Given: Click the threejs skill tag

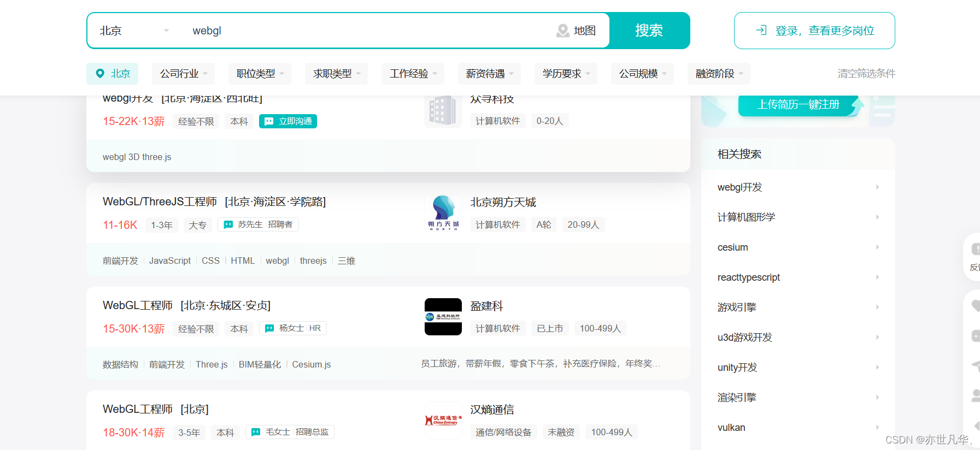Looking at the screenshot, I should [313, 261].
